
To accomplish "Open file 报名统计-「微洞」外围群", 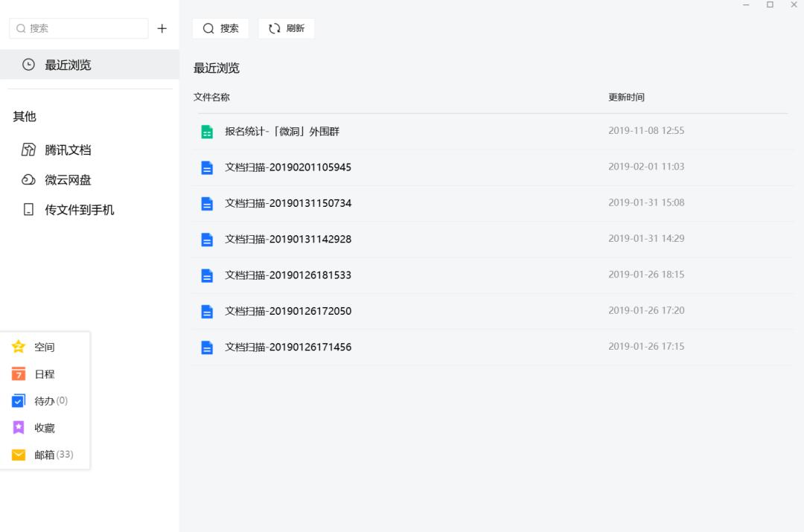I will tap(282, 131).
